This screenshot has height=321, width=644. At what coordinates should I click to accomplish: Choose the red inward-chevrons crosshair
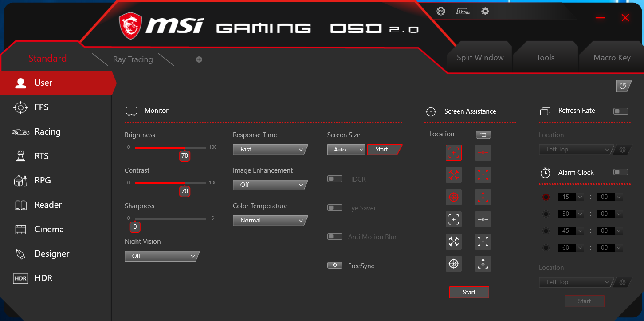pyautogui.click(x=454, y=175)
